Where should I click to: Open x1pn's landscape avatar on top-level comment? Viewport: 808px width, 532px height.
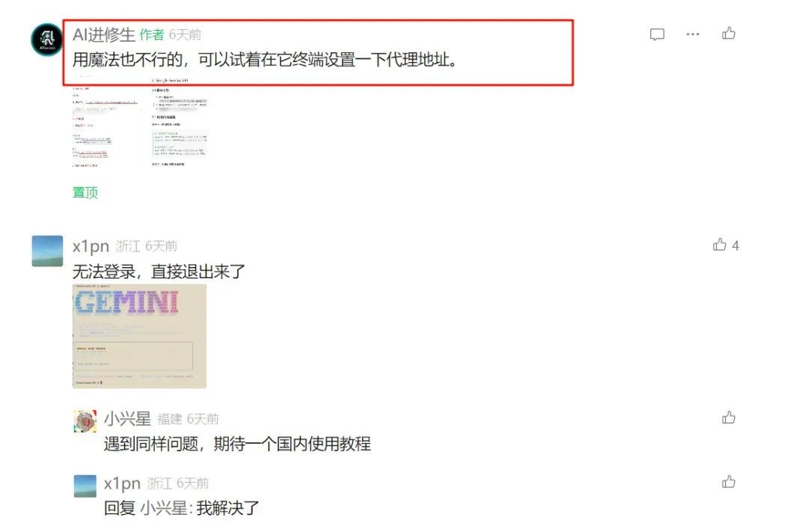pos(47,251)
